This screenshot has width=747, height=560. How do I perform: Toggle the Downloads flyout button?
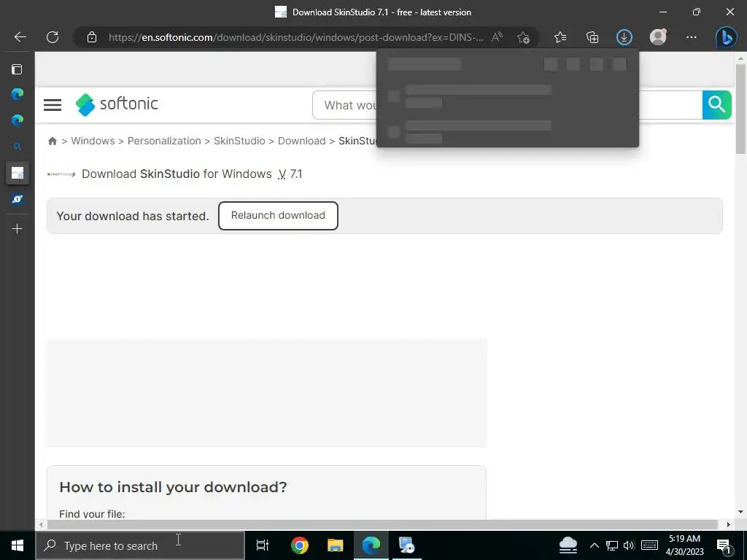[624, 37]
